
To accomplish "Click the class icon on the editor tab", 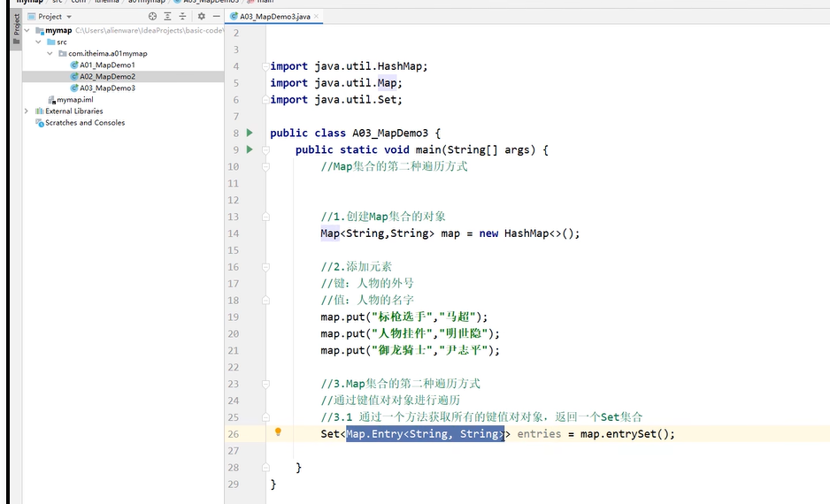I will (x=234, y=17).
